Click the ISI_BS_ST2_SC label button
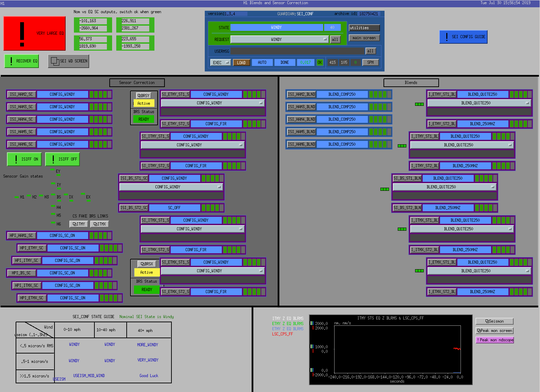 (x=134, y=208)
